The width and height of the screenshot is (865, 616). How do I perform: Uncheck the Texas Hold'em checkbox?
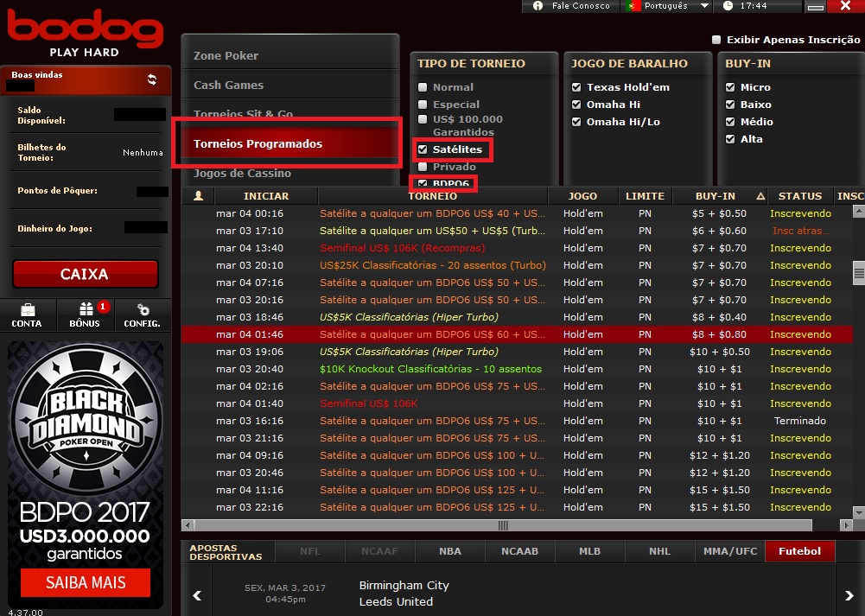(x=576, y=87)
